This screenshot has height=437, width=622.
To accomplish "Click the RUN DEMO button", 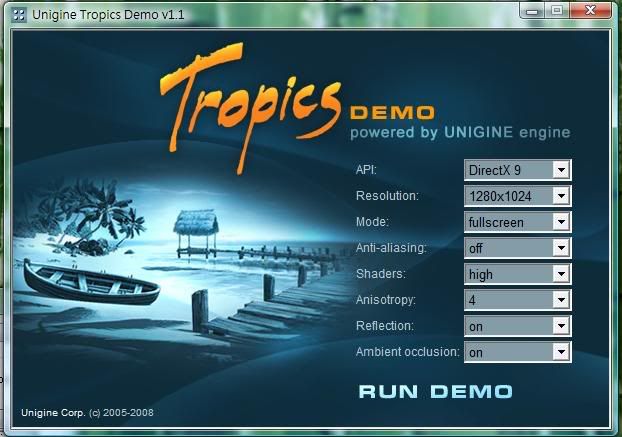I will [x=435, y=391].
